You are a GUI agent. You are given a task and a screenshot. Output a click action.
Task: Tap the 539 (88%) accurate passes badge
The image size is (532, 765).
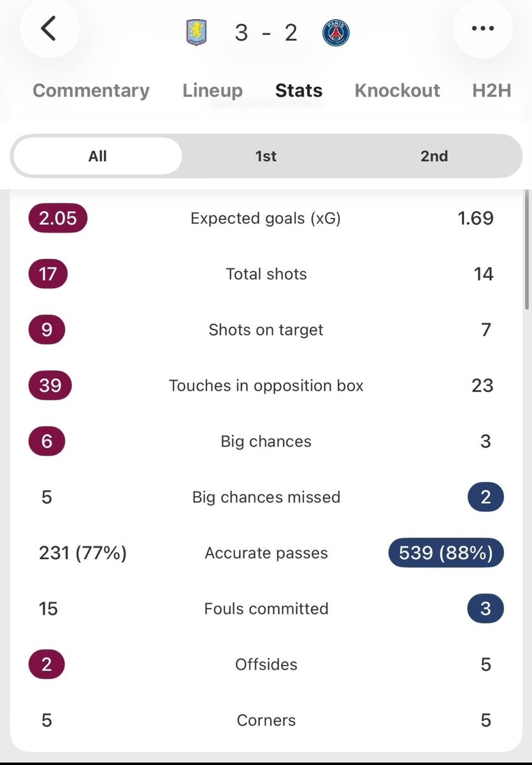[x=446, y=553]
